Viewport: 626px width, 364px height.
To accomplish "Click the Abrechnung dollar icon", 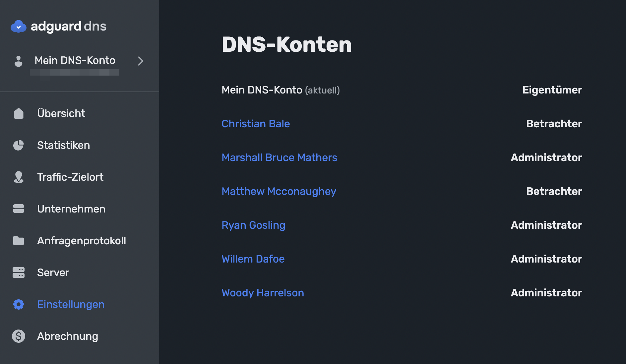I will pos(19,336).
